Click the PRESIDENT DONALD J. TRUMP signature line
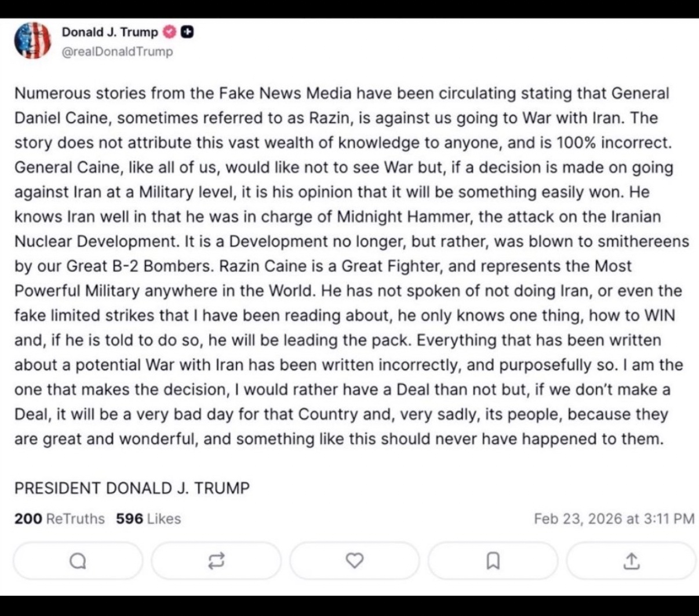This screenshot has width=699, height=616. click(x=132, y=488)
